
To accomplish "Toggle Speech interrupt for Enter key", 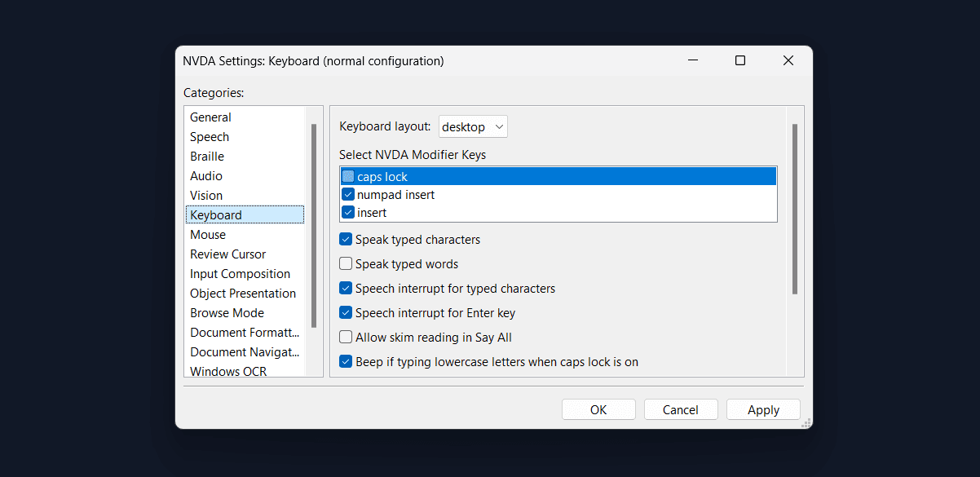I will pyautogui.click(x=345, y=312).
